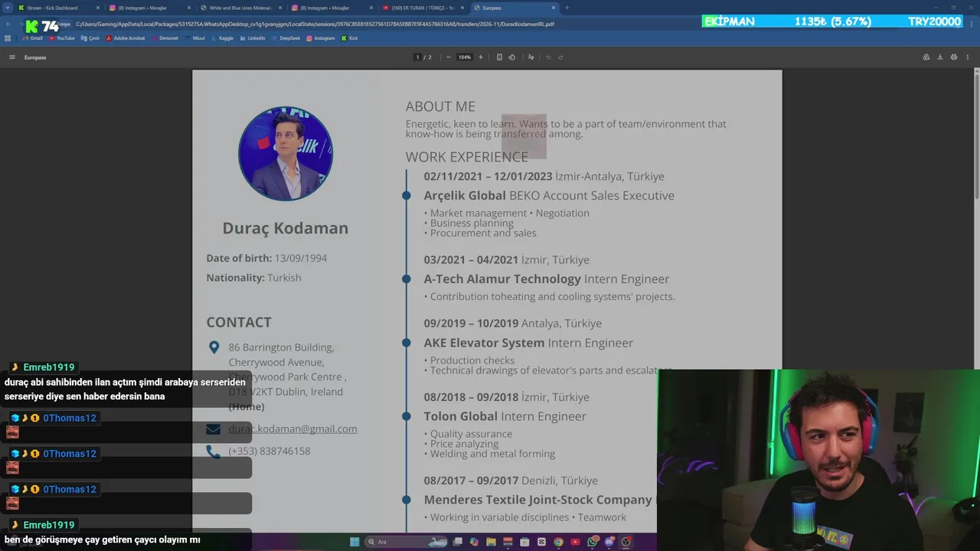Open Discord from the taskbar
980x551 pixels.
(609, 542)
